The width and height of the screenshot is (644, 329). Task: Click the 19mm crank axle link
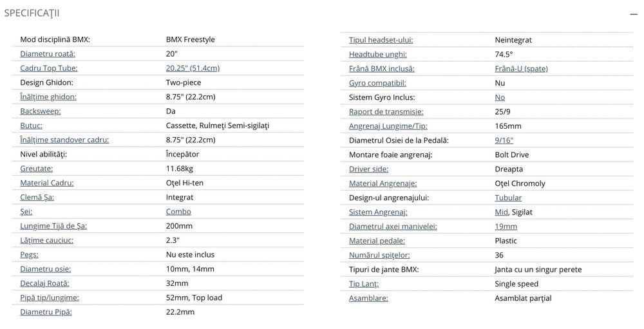[x=506, y=227]
